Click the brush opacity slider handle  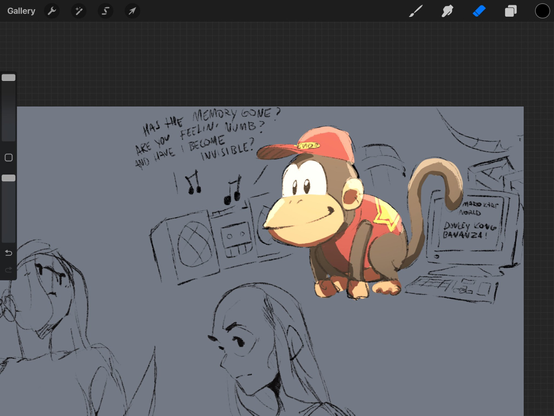8,178
